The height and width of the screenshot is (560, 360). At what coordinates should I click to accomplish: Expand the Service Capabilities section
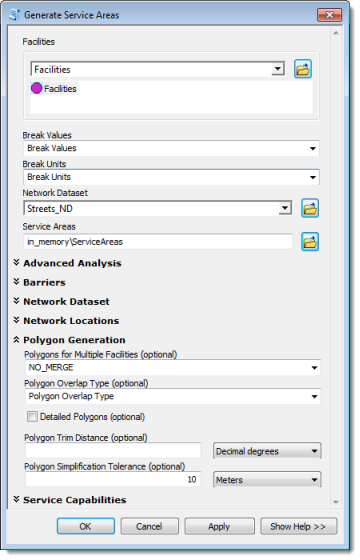16,499
